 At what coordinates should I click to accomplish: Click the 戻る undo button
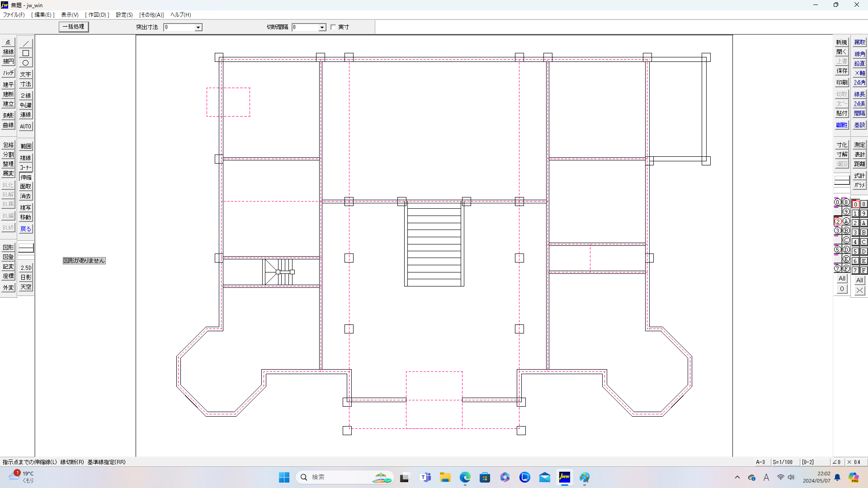click(26, 229)
